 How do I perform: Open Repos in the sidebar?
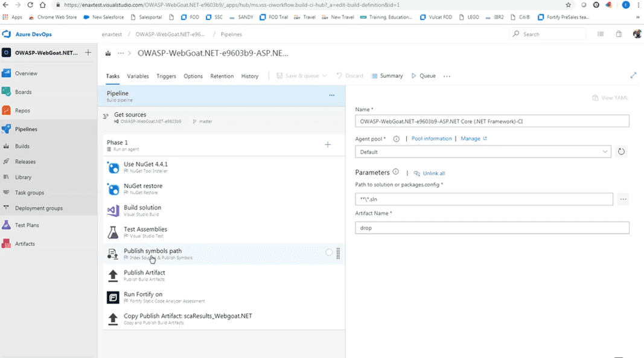tap(22, 110)
